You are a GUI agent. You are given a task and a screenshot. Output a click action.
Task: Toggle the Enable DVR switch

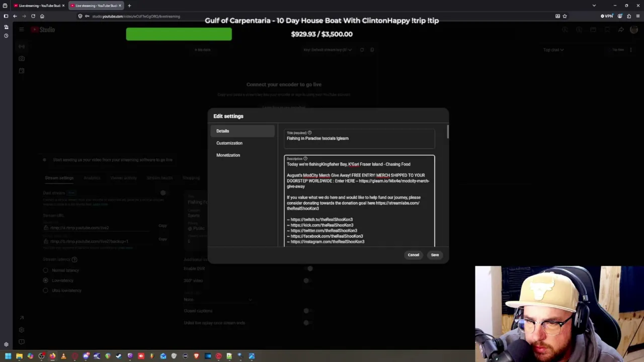pyautogui.click(x=308, y=268)
